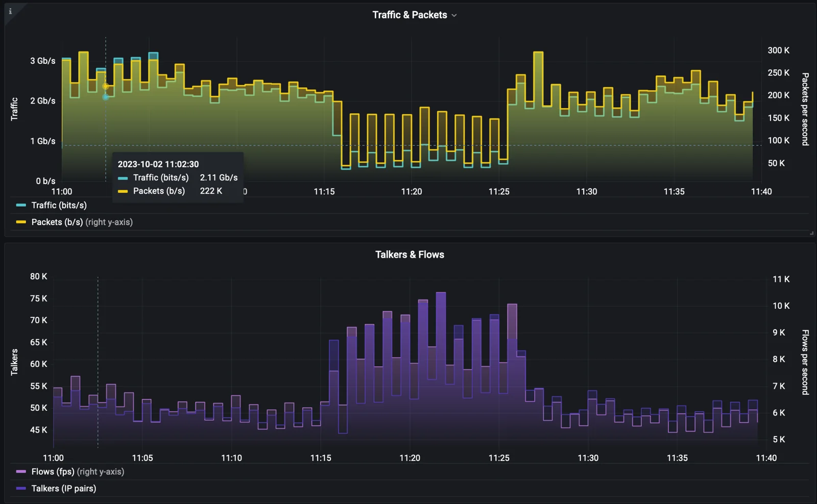Click the vertical Traffic axis title
Image resolution: width=817 pixels, height=504 pixels.
pyautogui.click(x=14, y=109)
